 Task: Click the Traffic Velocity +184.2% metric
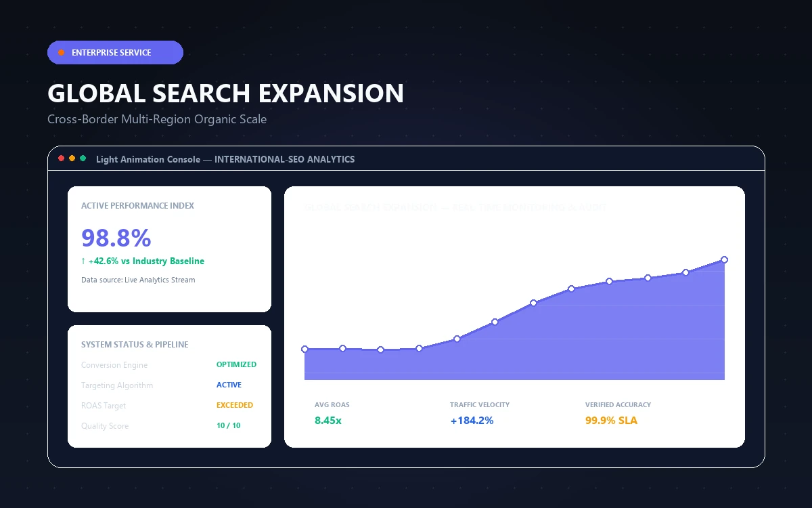pyautogui.click(x=480, y=413)
